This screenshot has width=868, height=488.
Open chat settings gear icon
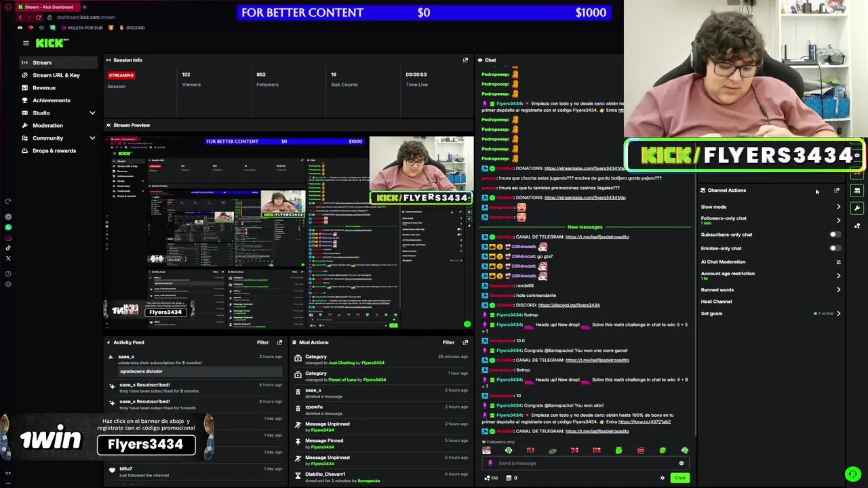tap(663, 478)
